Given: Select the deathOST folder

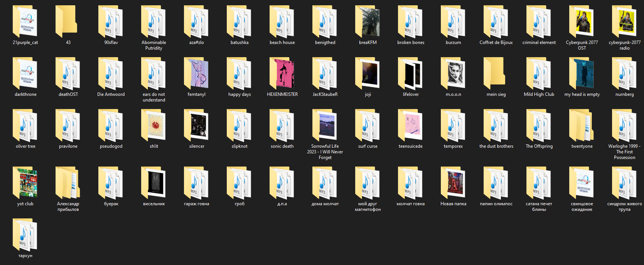Looking at the screenshot, I should pos(68,73).
